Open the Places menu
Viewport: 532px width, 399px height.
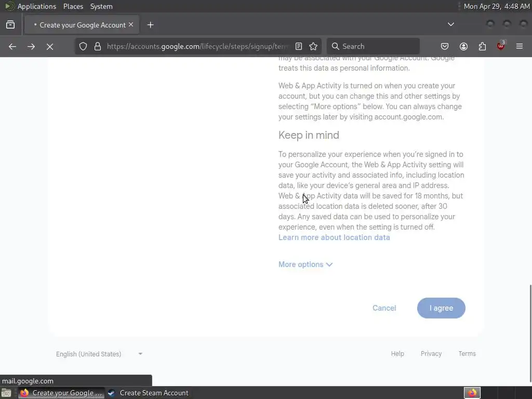73,6
